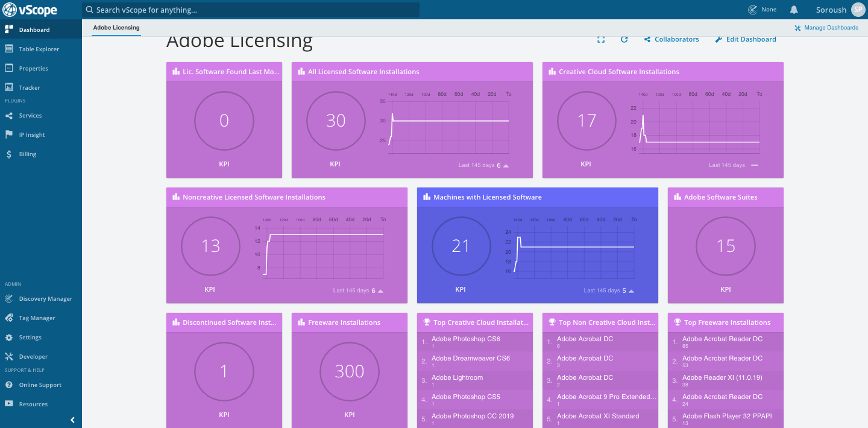
Task: Open the Services plugin
Action: [x=41, y=115]
